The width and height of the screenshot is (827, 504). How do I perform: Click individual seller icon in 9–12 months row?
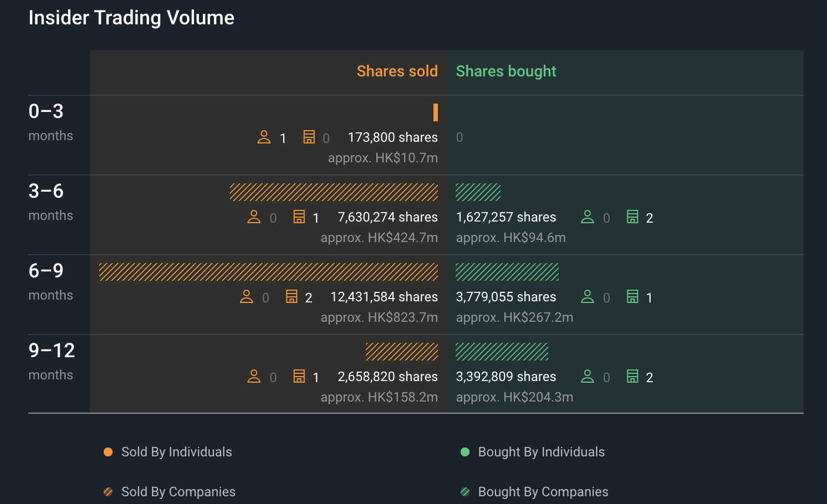[x=254, y=376]
